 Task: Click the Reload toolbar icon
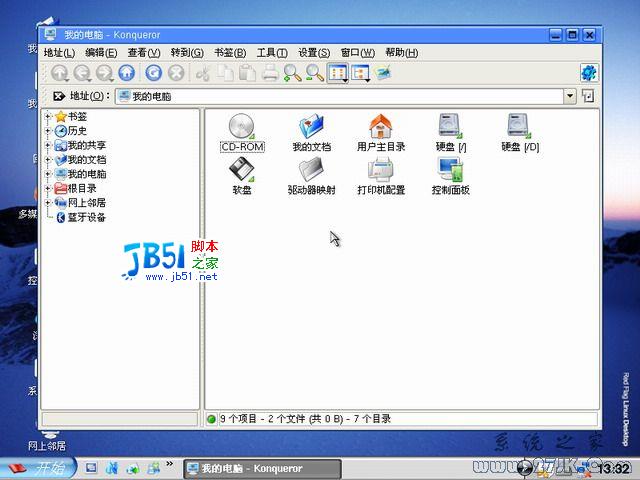click(153, 73)
